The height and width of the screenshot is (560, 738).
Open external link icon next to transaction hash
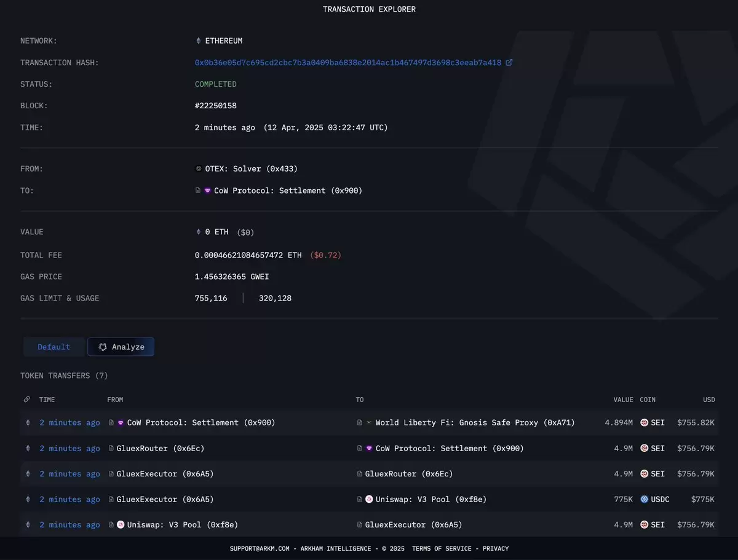click(509, 62)
